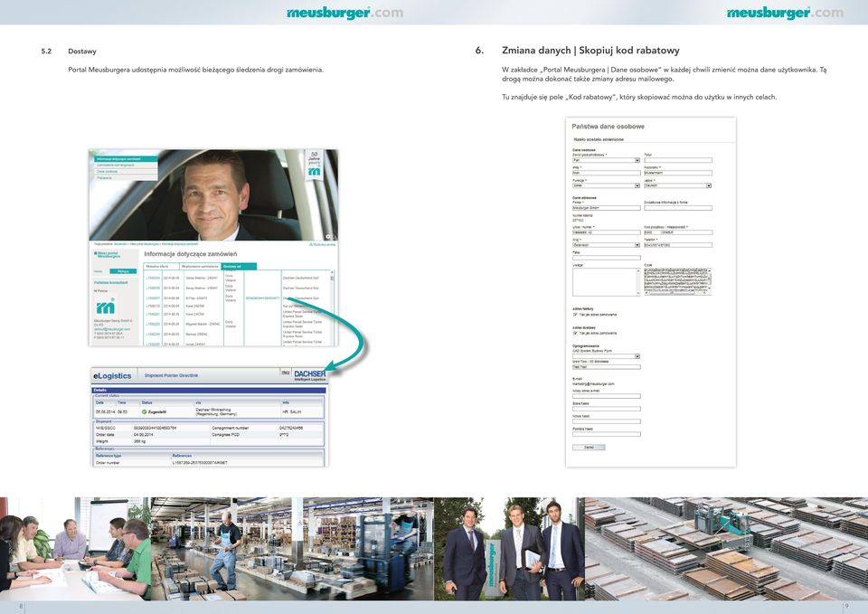Open the tracking number link in orders table

pyautogui.click(x=262, y=298)
